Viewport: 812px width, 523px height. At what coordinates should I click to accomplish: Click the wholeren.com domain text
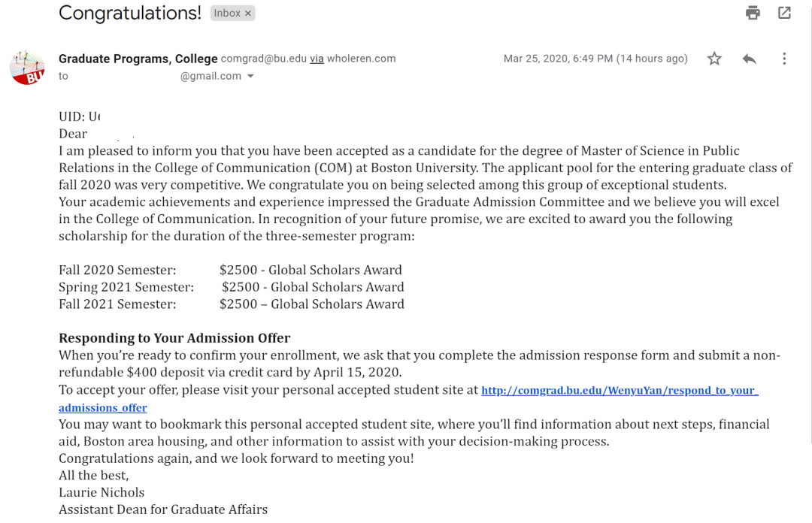tap(362, 59)
